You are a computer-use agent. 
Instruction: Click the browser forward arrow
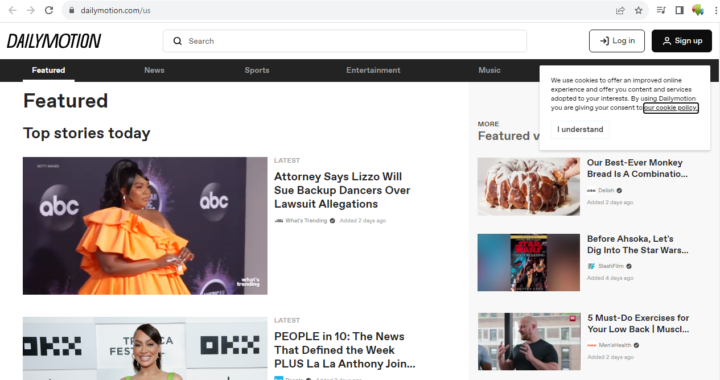[x=30, y=10]
